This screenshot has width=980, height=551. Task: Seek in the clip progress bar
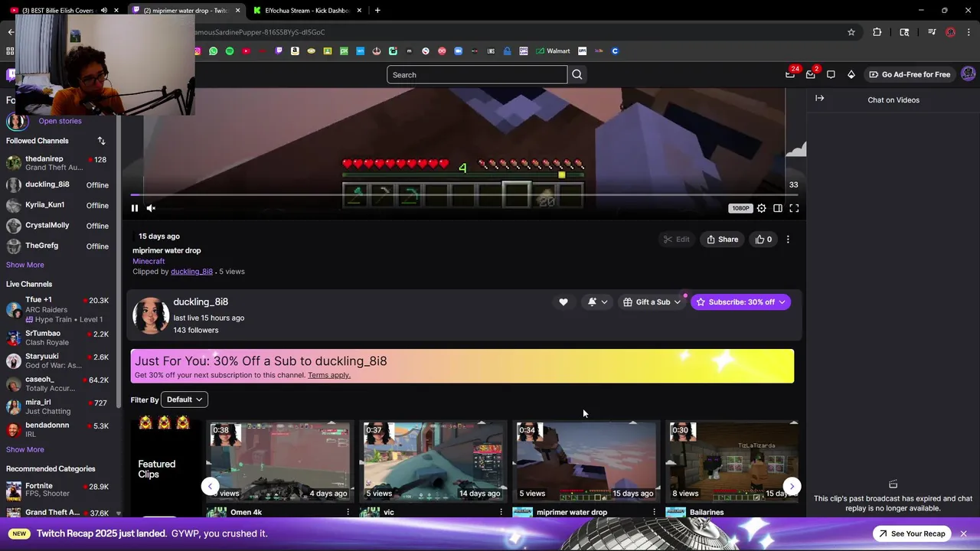(465, 194)
